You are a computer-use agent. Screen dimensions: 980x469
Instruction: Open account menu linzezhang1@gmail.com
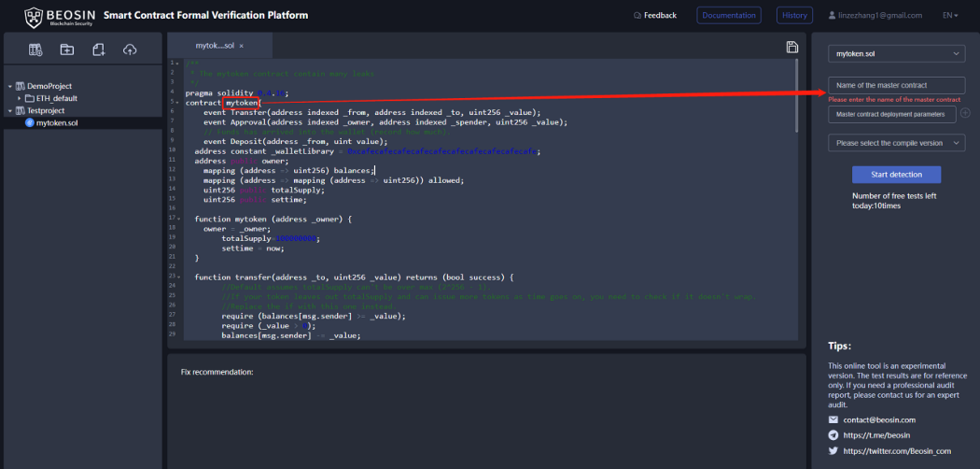coord(875,15)
